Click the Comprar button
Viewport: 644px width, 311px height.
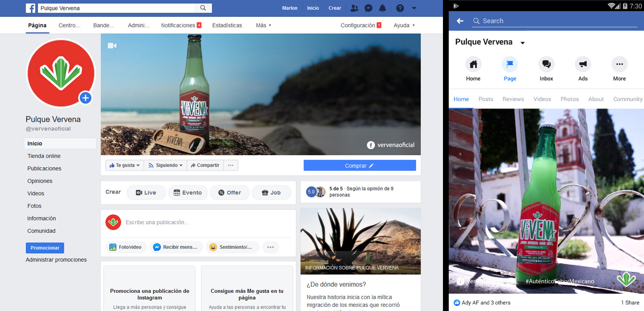(360, 165)
